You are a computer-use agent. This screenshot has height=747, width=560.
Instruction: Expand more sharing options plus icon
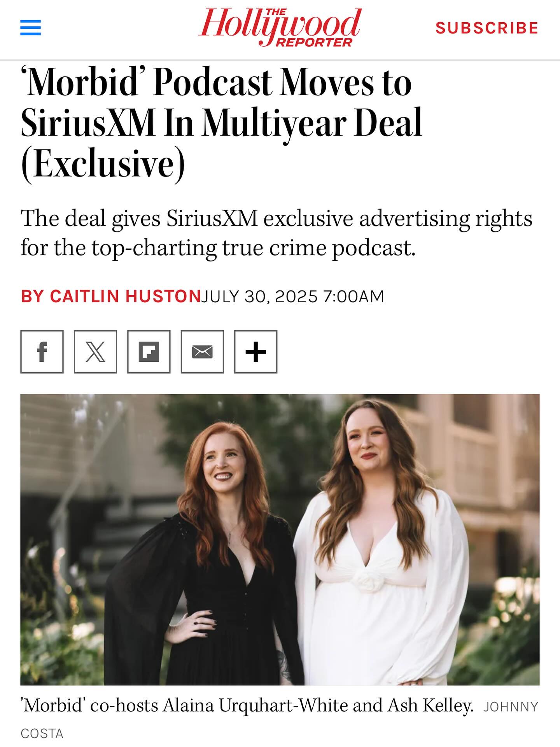[256, 352]
